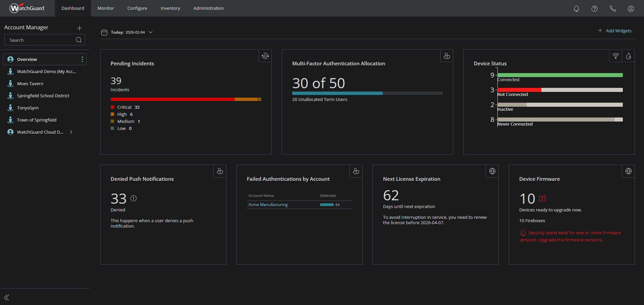Select the Firebox flame icon in Device Status
This screenshot has height=305, width=644.
tap(628, 56)
